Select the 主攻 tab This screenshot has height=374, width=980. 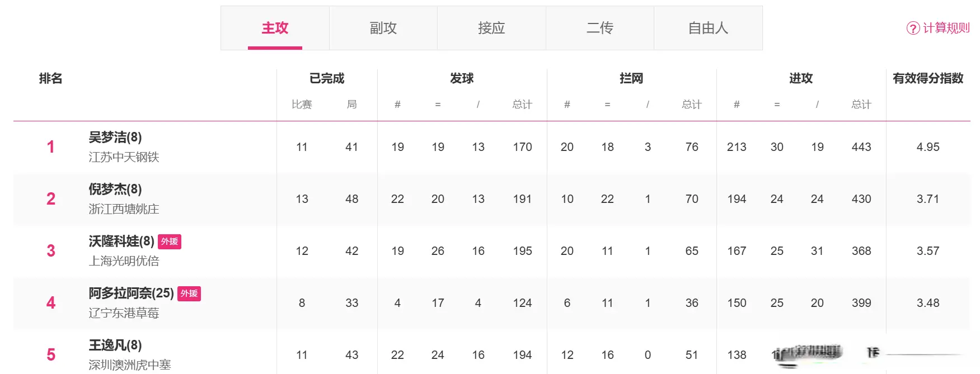275,28
